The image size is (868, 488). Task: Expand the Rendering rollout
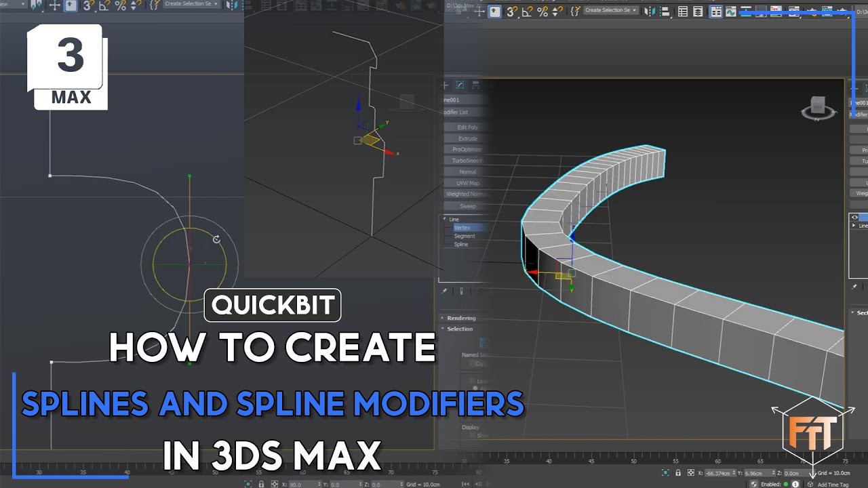(x=461, y=318)
